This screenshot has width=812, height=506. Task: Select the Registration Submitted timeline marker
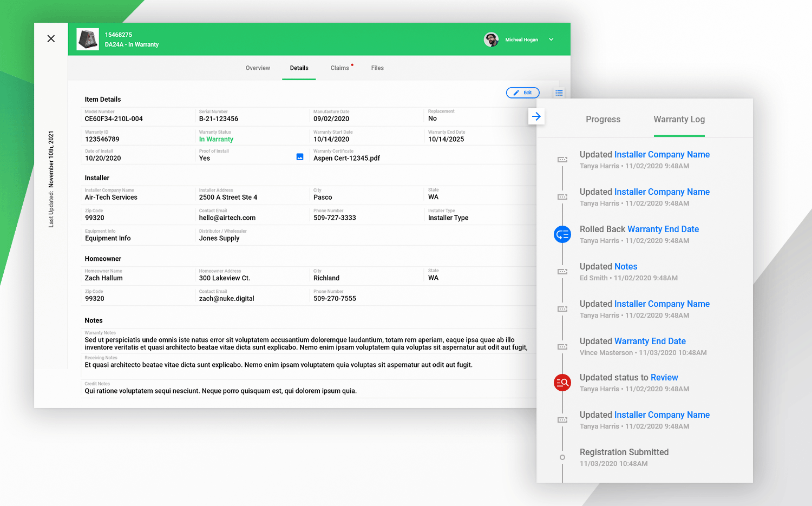click(x=562, y=457)
